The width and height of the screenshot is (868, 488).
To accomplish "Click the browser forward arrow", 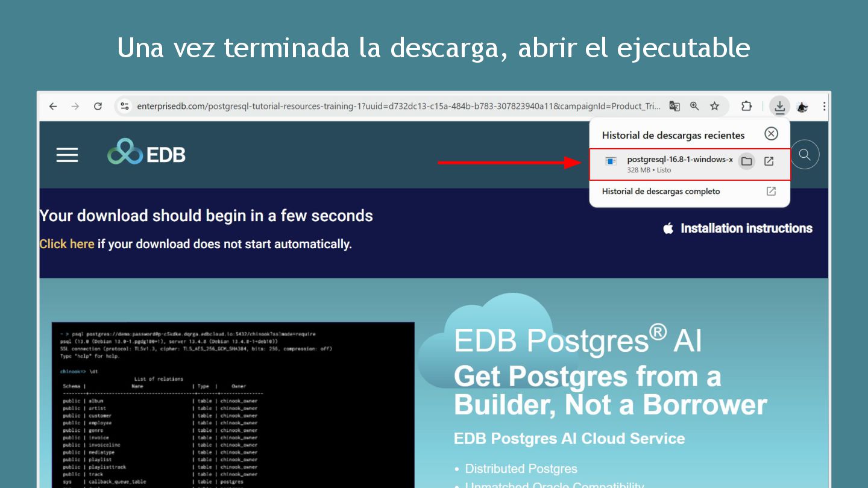I will (x=75, y=106).
